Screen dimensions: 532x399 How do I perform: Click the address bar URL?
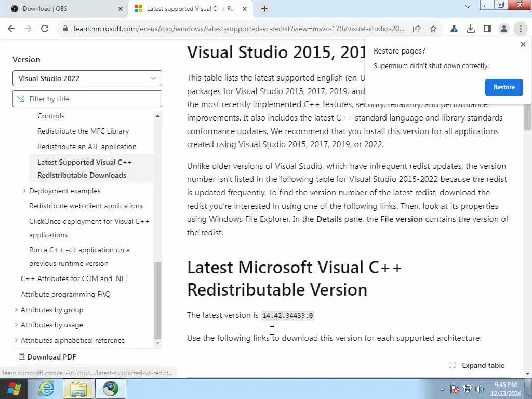pos(239,29)
